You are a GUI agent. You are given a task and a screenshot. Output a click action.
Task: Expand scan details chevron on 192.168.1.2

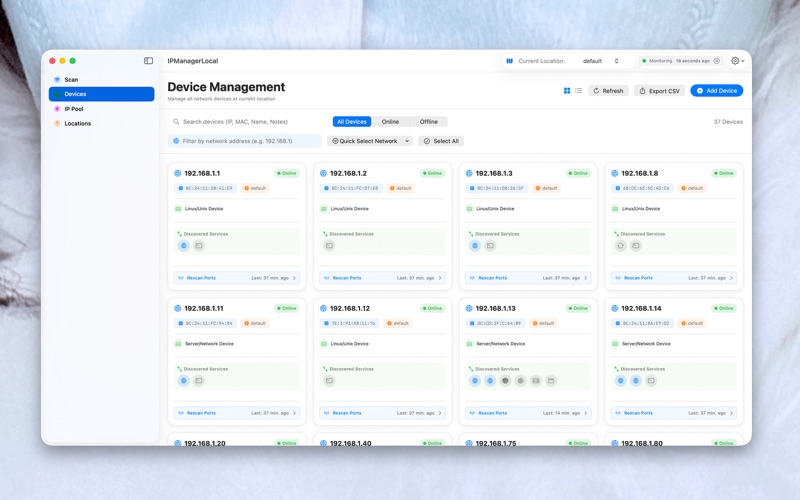pos(440,278)
